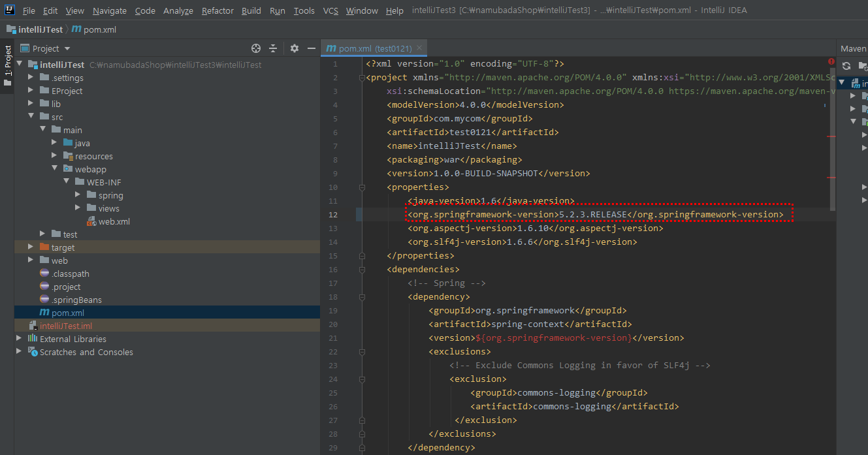
Task: Click the views folder icon
Action: 91,208
